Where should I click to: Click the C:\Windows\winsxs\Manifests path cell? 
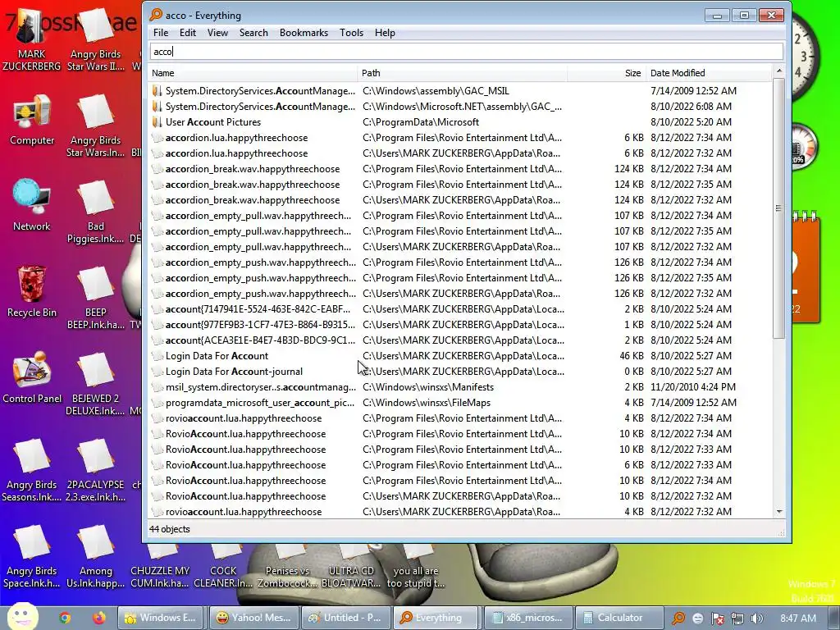coord(428,387)
